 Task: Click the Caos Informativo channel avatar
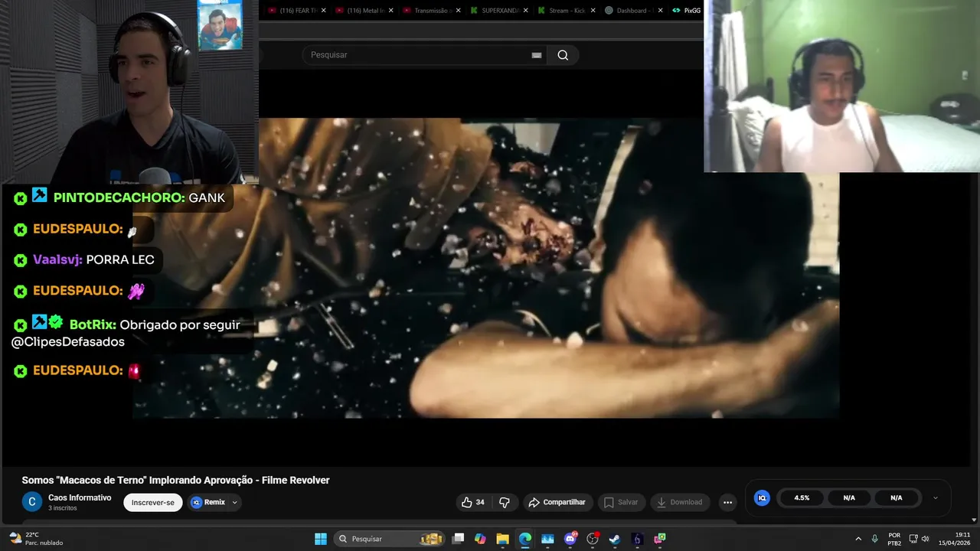tap(32, 502)
